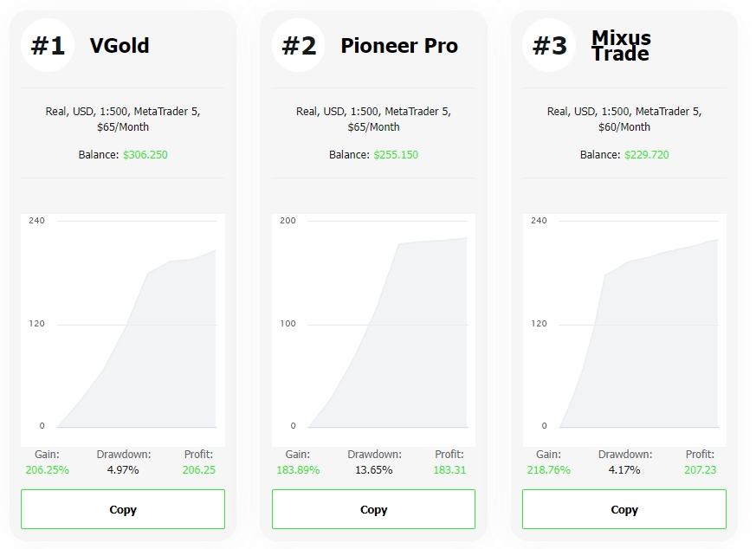Select the $255.150 balance value on Pioneer Pro

(x=395, y=155)
